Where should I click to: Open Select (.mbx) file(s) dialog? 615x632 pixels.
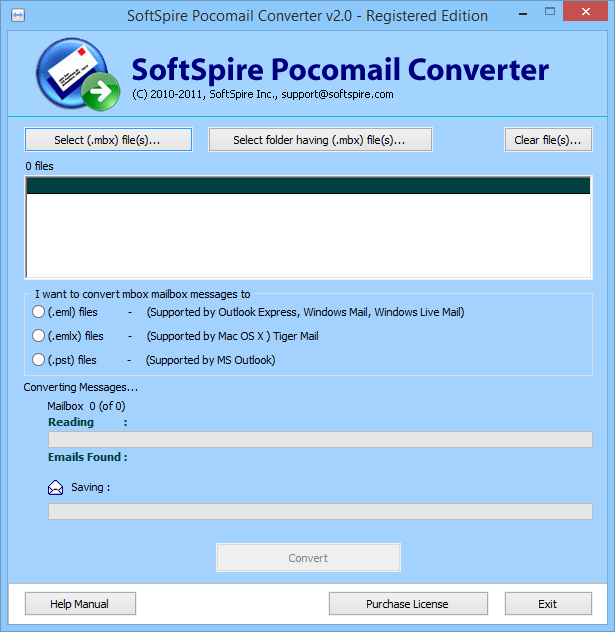(108, 140)
